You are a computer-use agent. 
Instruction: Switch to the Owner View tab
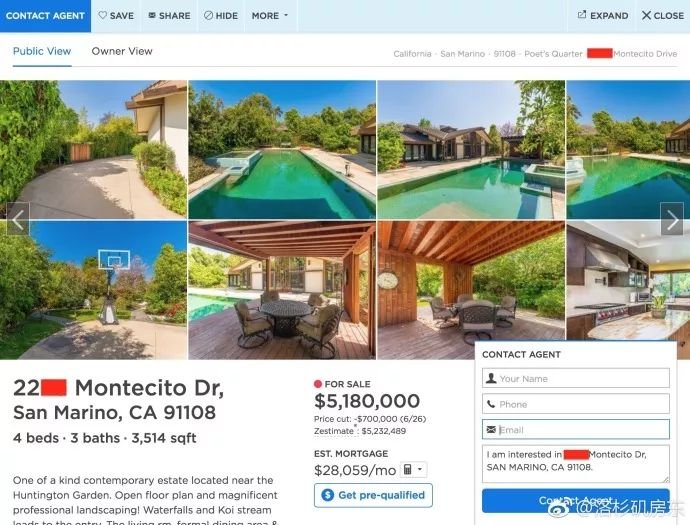[122, 51]
